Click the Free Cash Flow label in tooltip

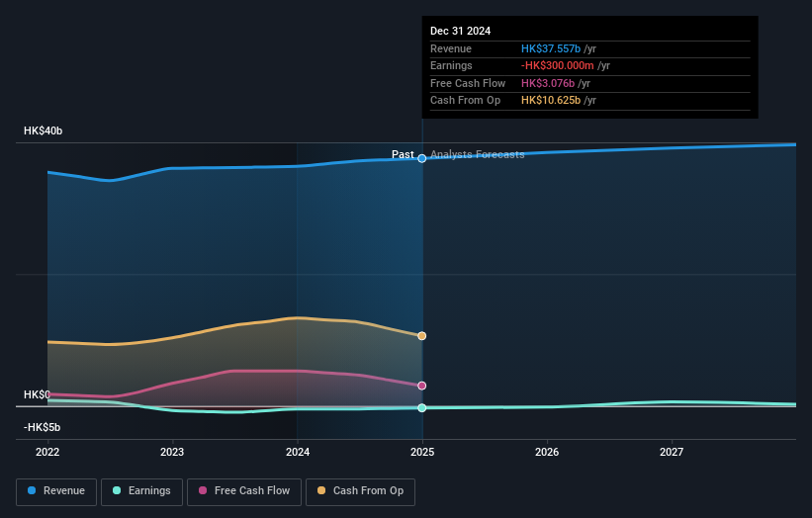[468, 83]
